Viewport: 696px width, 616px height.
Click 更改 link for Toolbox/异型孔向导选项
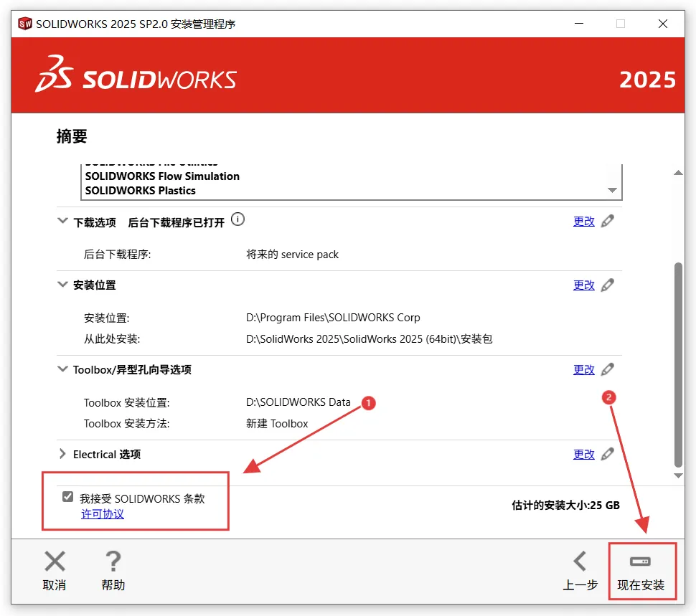coord(583,370)
